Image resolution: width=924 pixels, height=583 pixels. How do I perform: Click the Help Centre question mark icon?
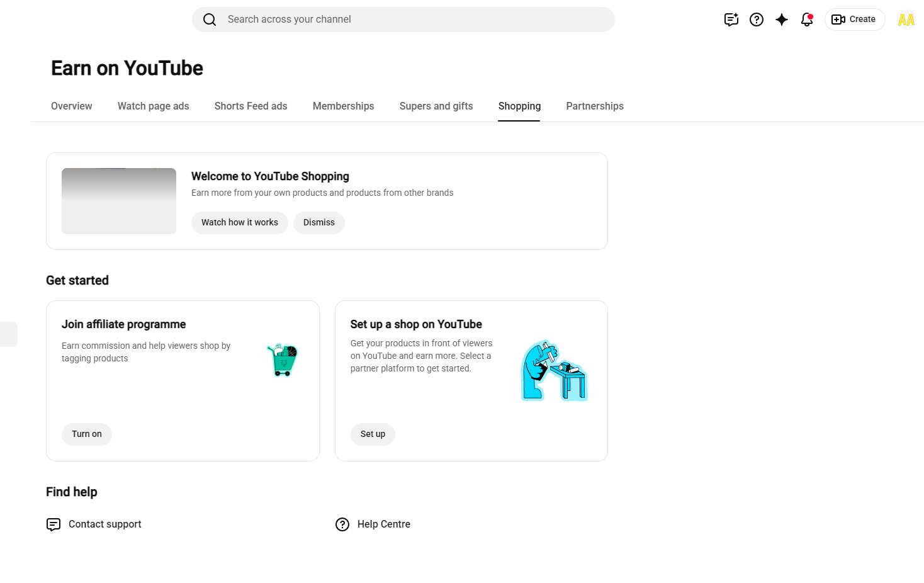(342, 524)
